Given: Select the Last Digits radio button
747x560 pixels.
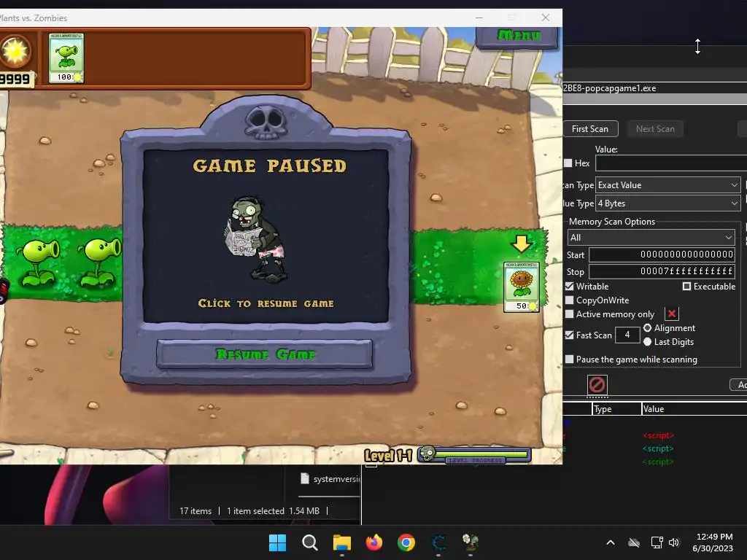Looking at the screenshot, I should [x=648, y=342].
